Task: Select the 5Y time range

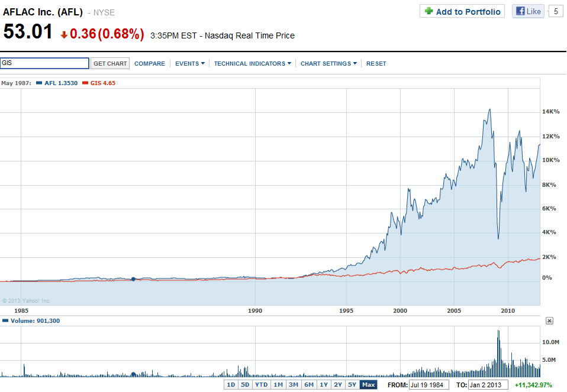Action: [352, 385]
